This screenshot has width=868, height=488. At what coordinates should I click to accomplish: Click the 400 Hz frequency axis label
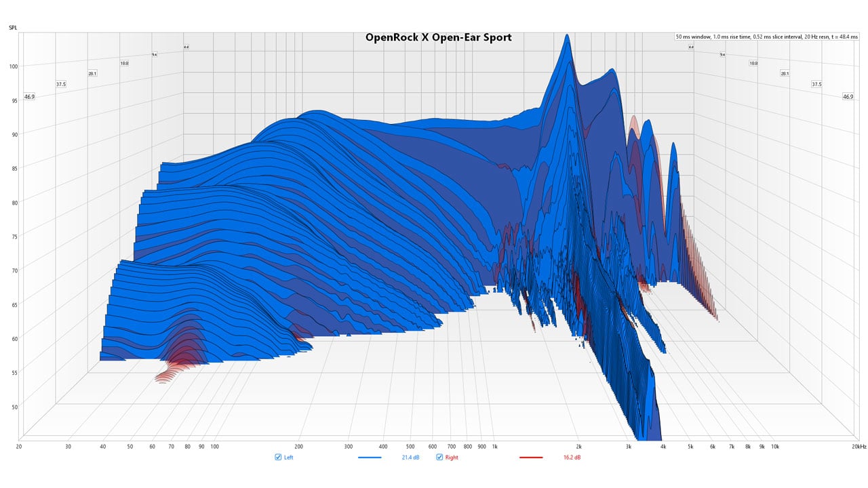click(x=383, y=447)
